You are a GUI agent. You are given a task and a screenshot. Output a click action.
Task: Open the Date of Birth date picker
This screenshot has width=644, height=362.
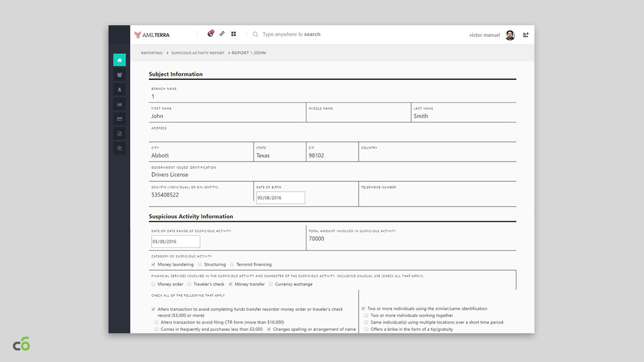click(x=280, y=198)
